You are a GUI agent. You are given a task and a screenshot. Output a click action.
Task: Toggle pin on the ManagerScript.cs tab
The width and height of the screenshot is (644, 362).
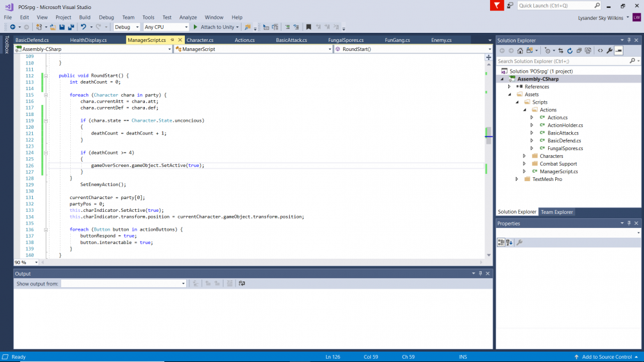(x=173, y=40)
